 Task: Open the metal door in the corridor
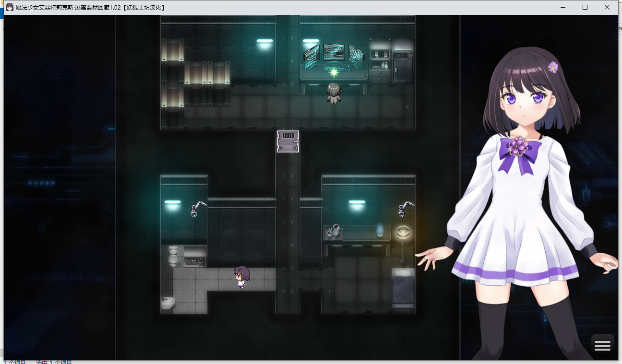click(x=288, y=141)
